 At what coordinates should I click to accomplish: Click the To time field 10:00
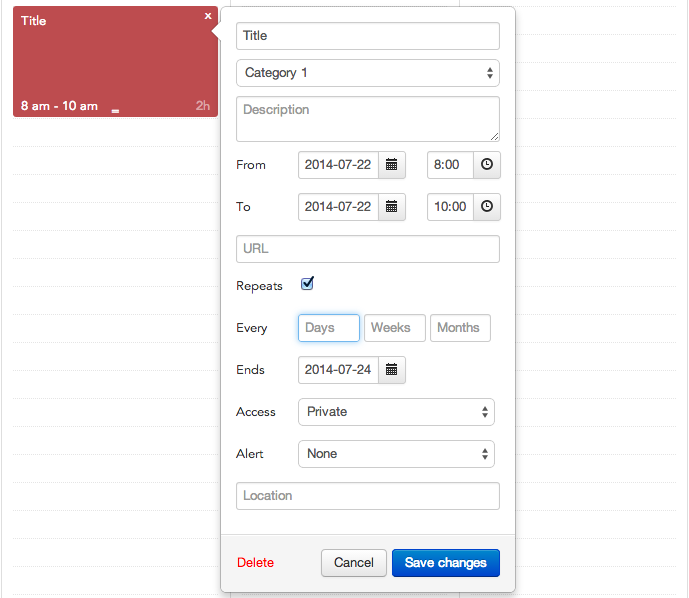click(450, 207)
